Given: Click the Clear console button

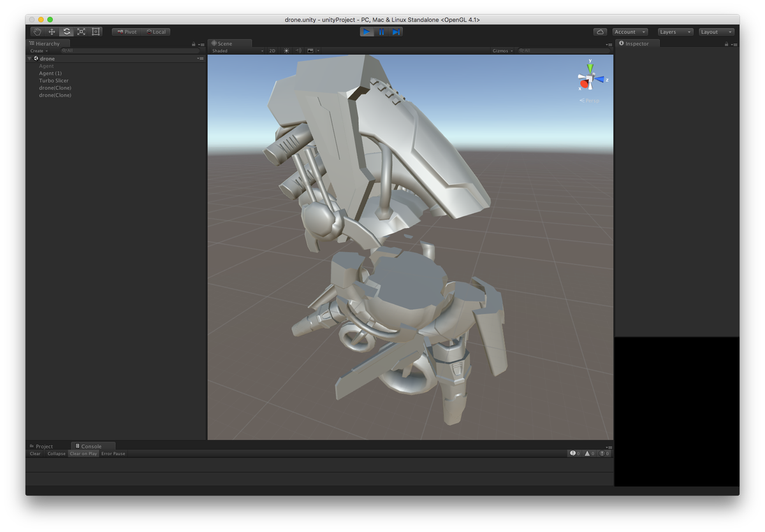Looking at the screenshot, I should (x=35, y=454).
